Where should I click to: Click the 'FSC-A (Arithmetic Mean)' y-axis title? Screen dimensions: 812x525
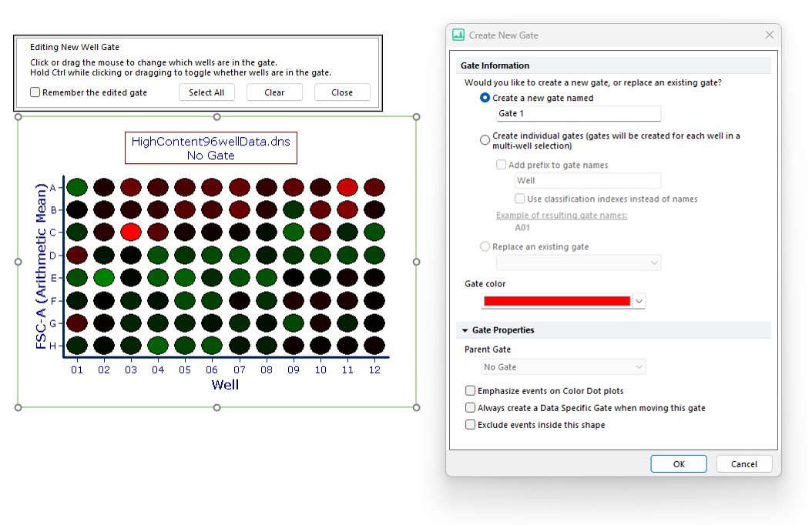[x=41, y=266]
